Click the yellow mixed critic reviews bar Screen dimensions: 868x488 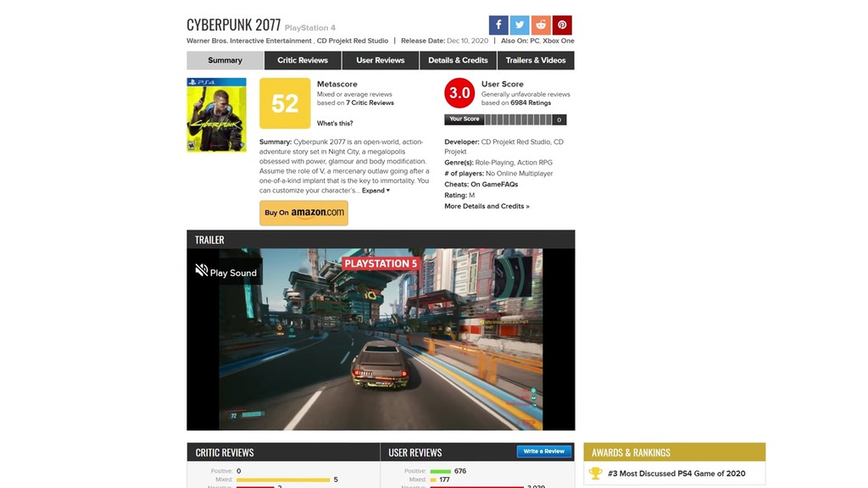[283, 480]
